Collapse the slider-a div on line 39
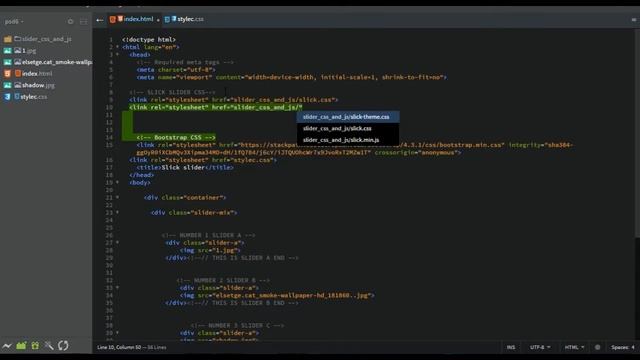Screen dimensions: 640x360 pos(118,333)
